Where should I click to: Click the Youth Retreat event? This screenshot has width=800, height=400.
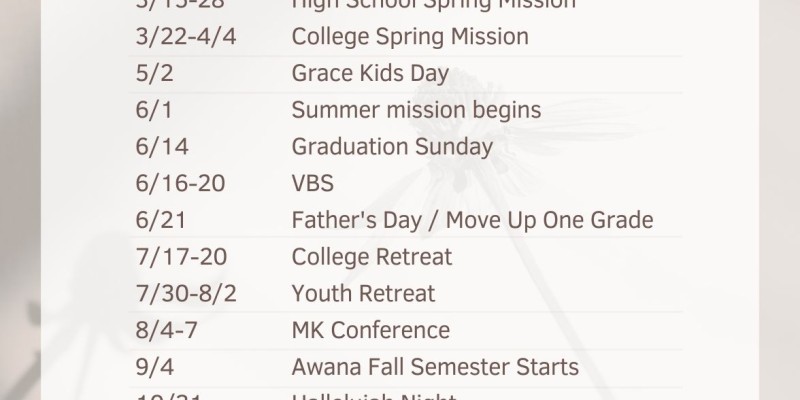point(364,294)
